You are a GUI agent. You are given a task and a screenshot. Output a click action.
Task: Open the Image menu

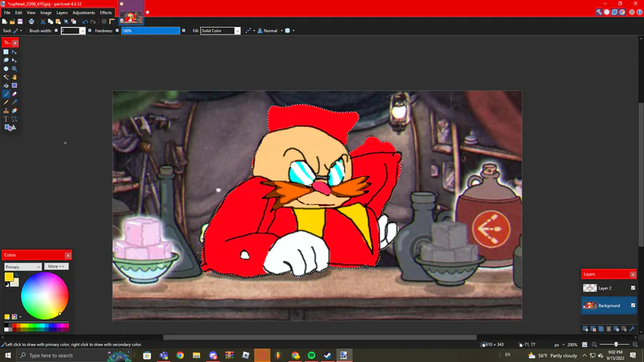click(x=46, y=13)
